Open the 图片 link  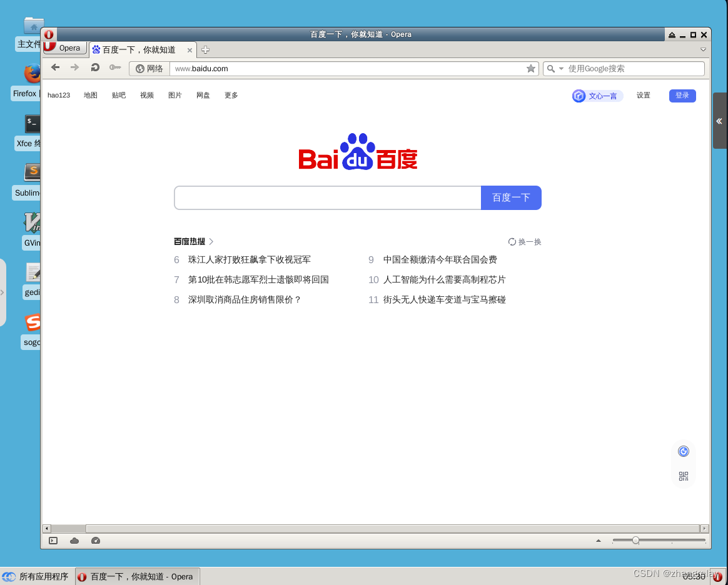click(175, 95)
